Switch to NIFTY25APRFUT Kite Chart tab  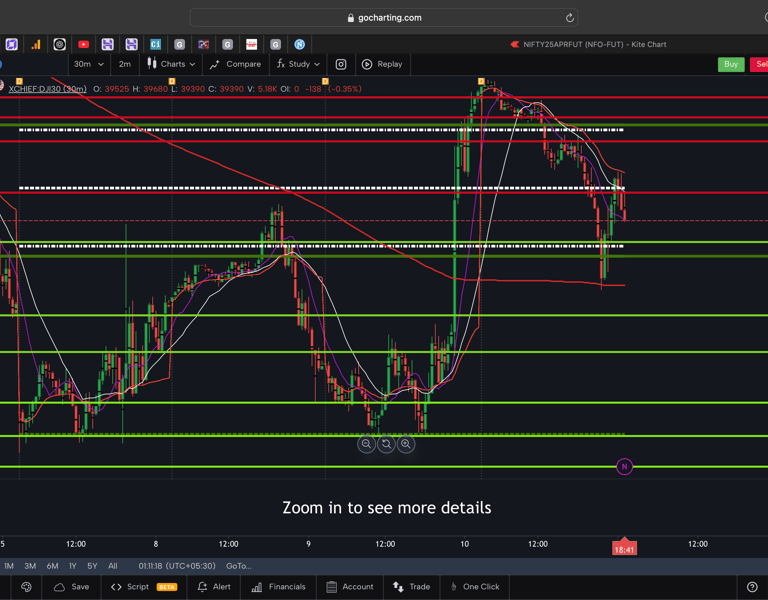coord(589,45)
